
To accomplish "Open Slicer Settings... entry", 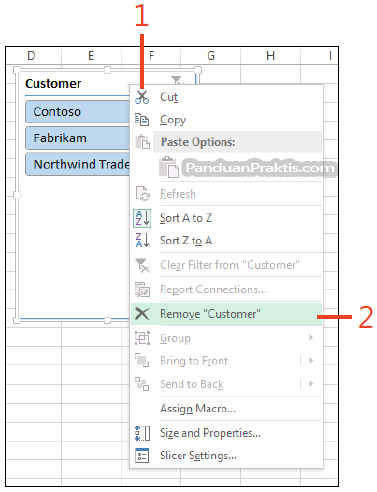I will pyautogui.click(x=226, y=455).
